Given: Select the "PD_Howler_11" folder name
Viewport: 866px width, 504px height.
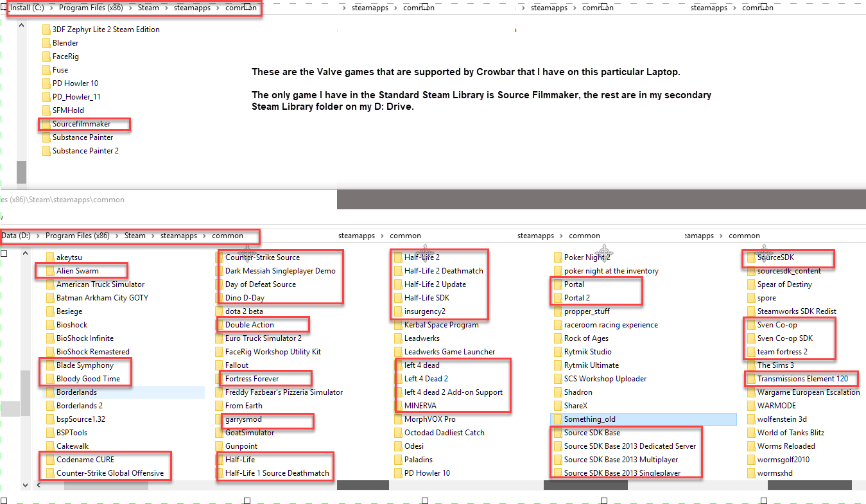Looking at the screenshot, I should [76, 97].
